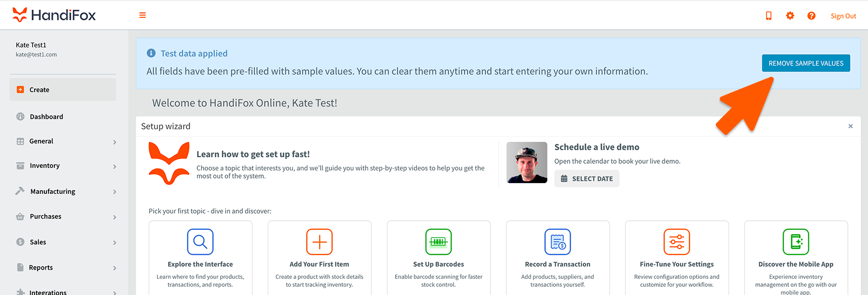Click the Schedule a live demo heading
Viewport: 868px width, 295px height.
[597, 147]
